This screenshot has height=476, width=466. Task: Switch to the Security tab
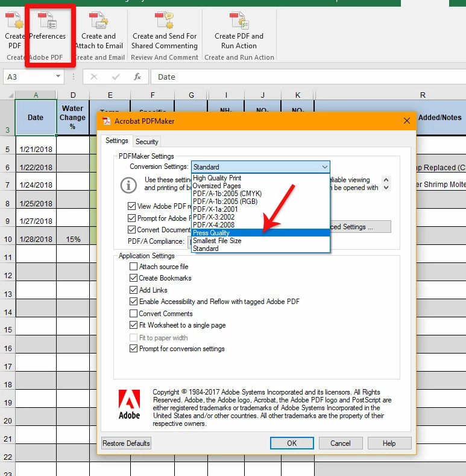147,142
